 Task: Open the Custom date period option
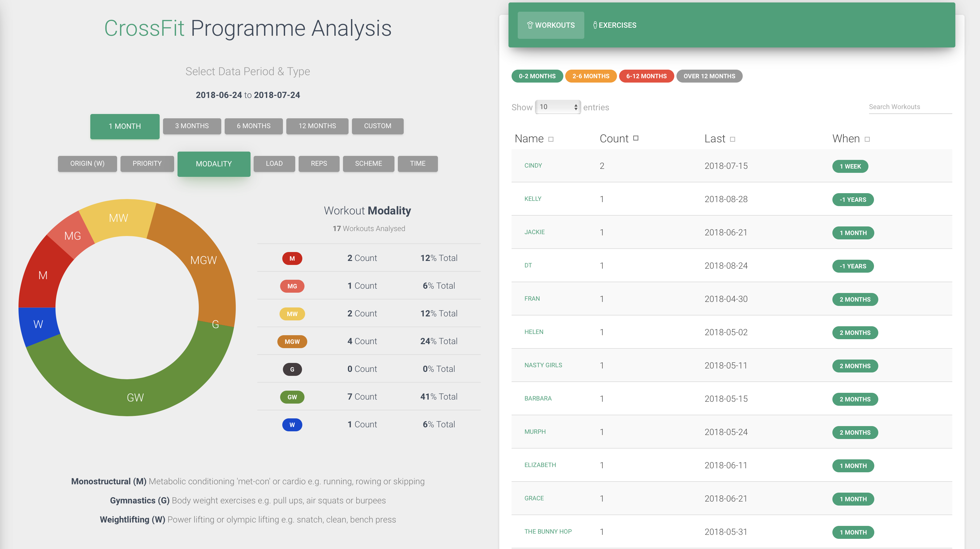378,126
